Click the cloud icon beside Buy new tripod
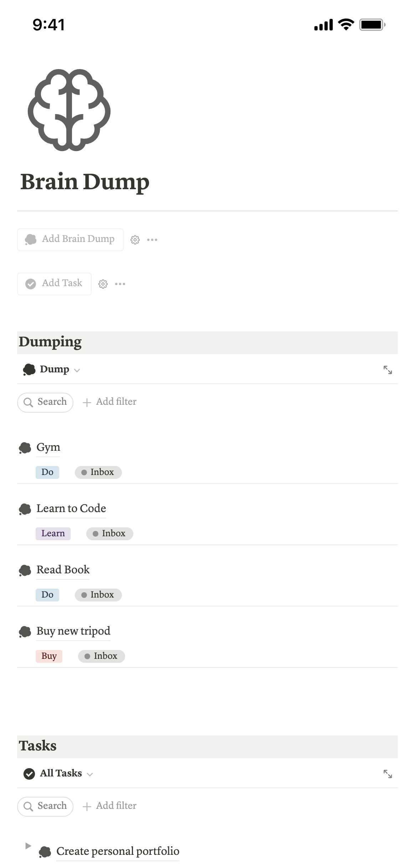 click(x=25, y=632)
